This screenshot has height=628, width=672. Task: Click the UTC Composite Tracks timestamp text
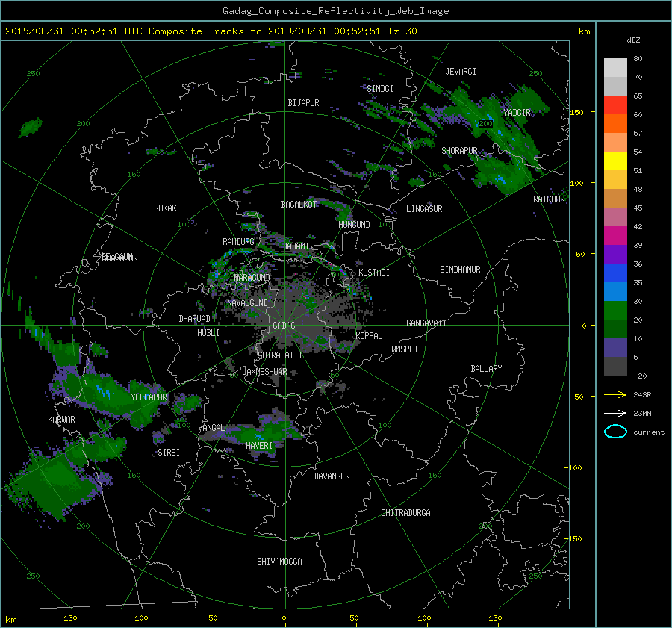(211, 31)
